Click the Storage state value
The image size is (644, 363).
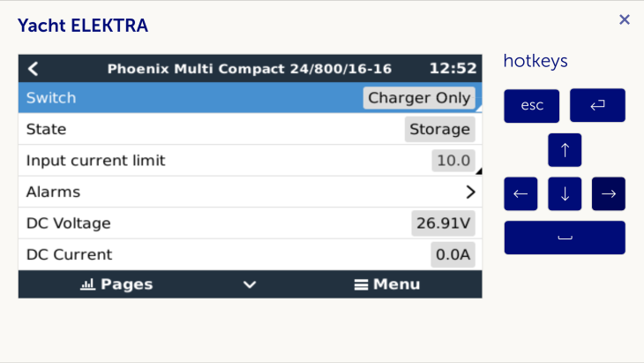click(439, 129)
